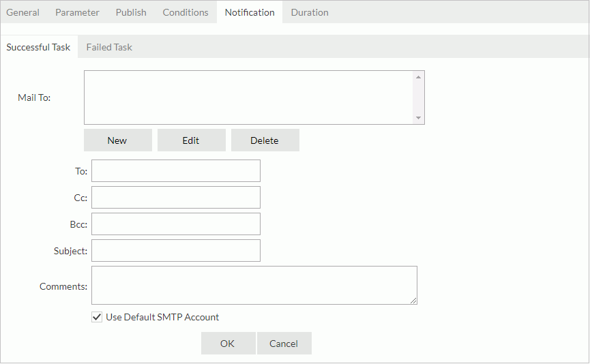Screen dimensions: 590x364
Task: Focus the Cc input field
Action: coord(176,198)
